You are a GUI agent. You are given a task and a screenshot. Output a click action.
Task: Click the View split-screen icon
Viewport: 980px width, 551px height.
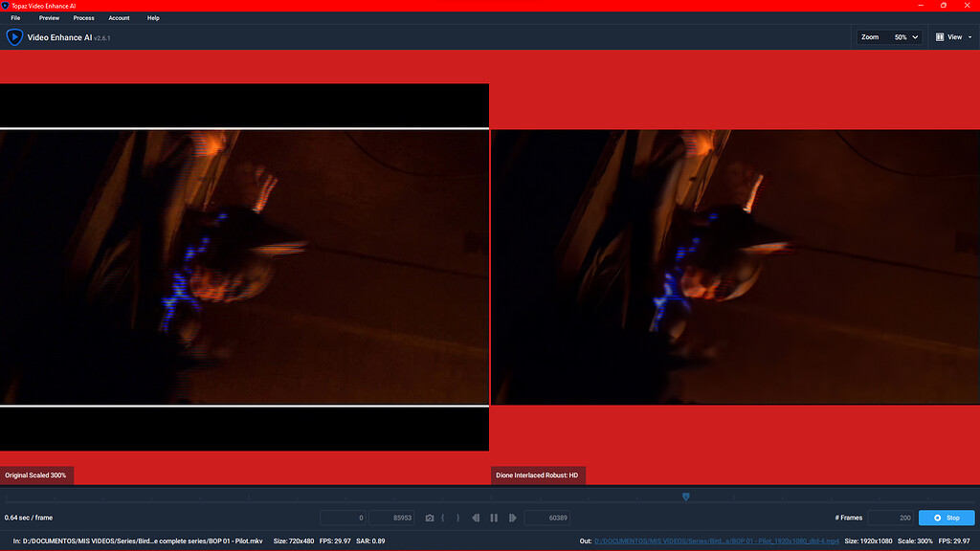(x=939, y=36)
